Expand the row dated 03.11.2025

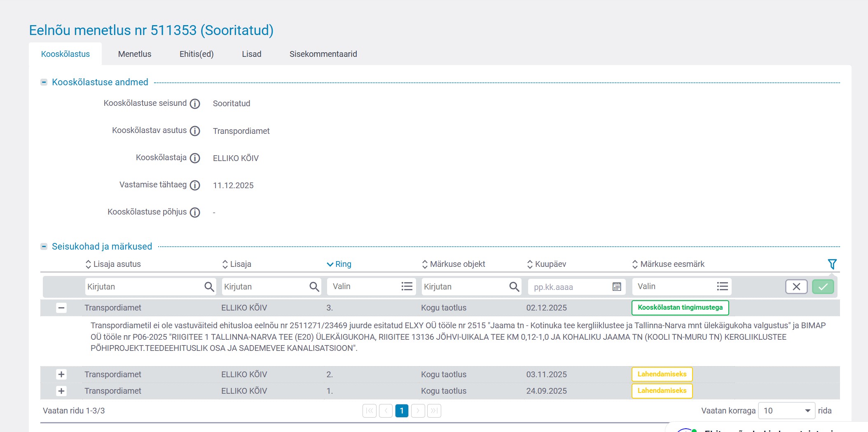pyautogui.click(x=61, y=374)
